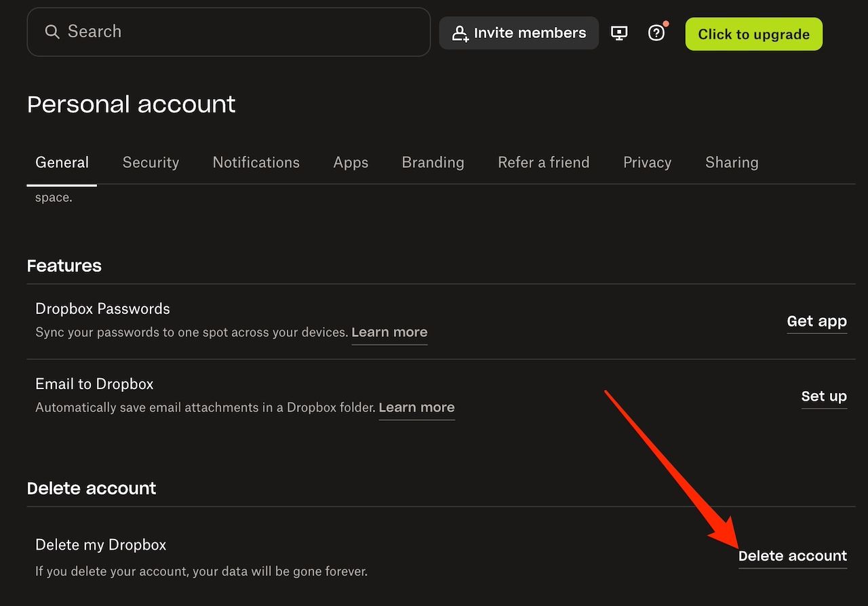
Task: Click the magnifier icon in the search box
Action: coord(52,32)
